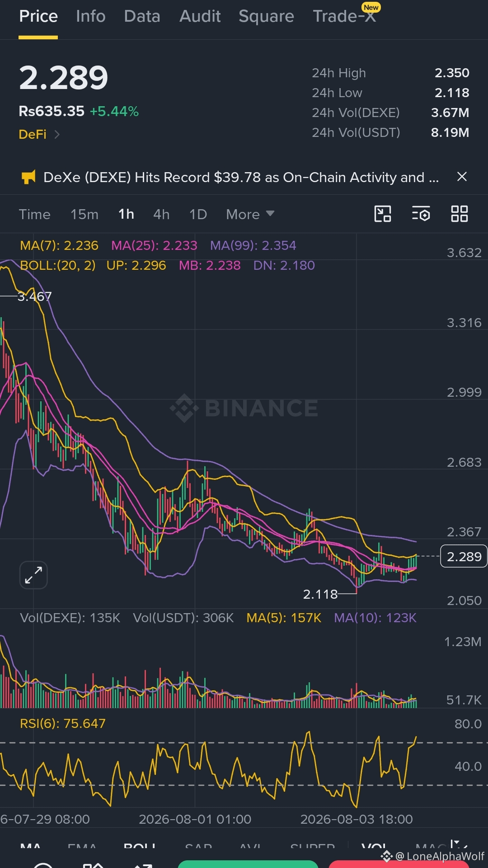Toggle the SUPER indicator
The width and height of the screenshot is (488, 868).
pyautogui.click(x=313, y=846)
